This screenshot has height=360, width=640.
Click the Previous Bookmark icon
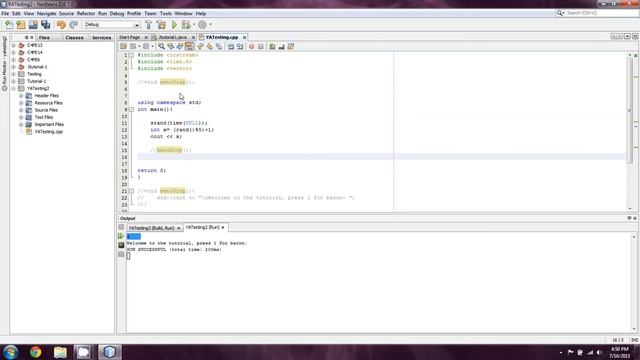(200, 47)
